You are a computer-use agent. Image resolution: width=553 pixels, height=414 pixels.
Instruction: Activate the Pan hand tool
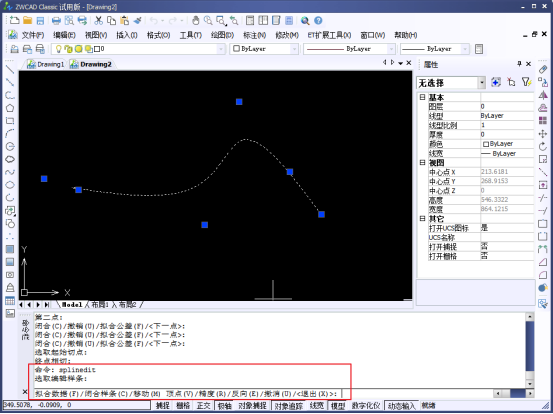point(195,20)
